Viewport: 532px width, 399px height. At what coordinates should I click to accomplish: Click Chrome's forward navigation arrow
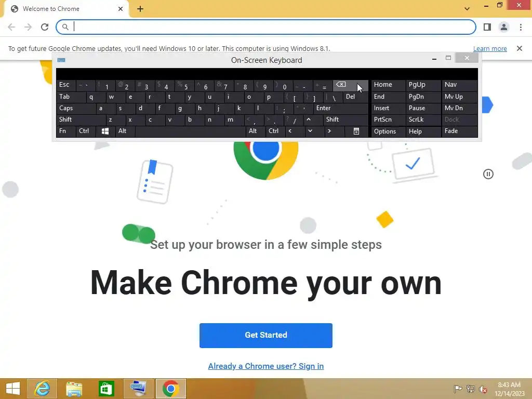28,27
